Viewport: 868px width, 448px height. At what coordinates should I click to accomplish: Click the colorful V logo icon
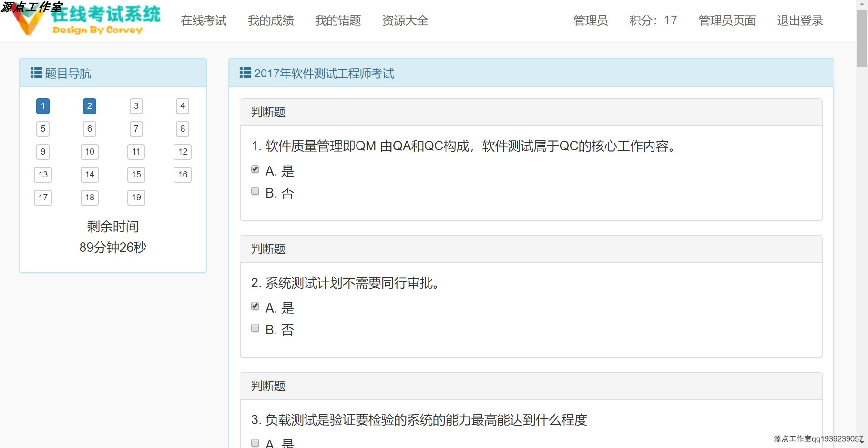pos(29,20)
